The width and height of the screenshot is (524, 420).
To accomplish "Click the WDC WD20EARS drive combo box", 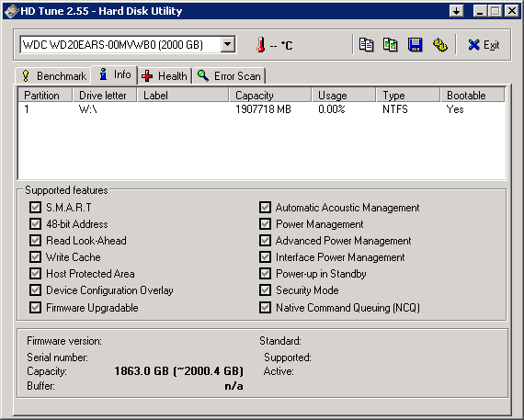I will tap(128, 44).
